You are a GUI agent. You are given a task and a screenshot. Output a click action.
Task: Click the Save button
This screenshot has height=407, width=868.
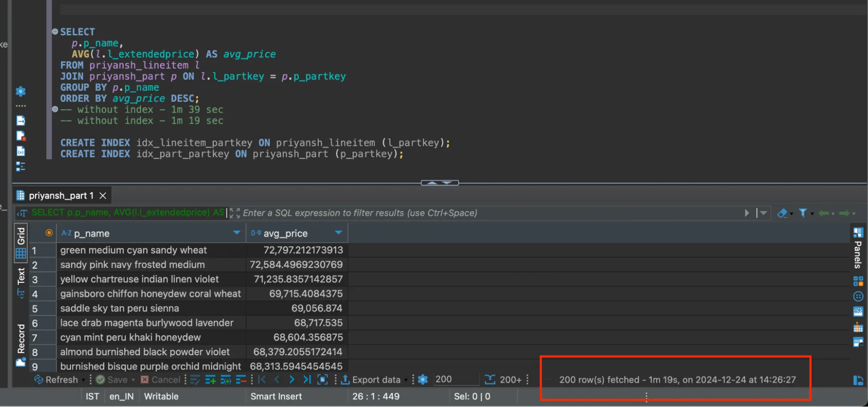pyautogui.click(x=112, y=380)
